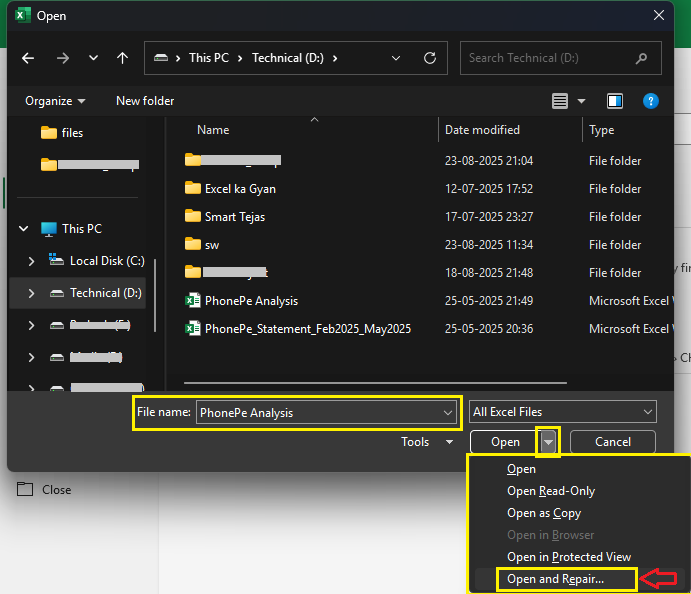Click the Open button's dropdown arrow
691x594 pixels.
pyautogui.click(x=548, y=442)
